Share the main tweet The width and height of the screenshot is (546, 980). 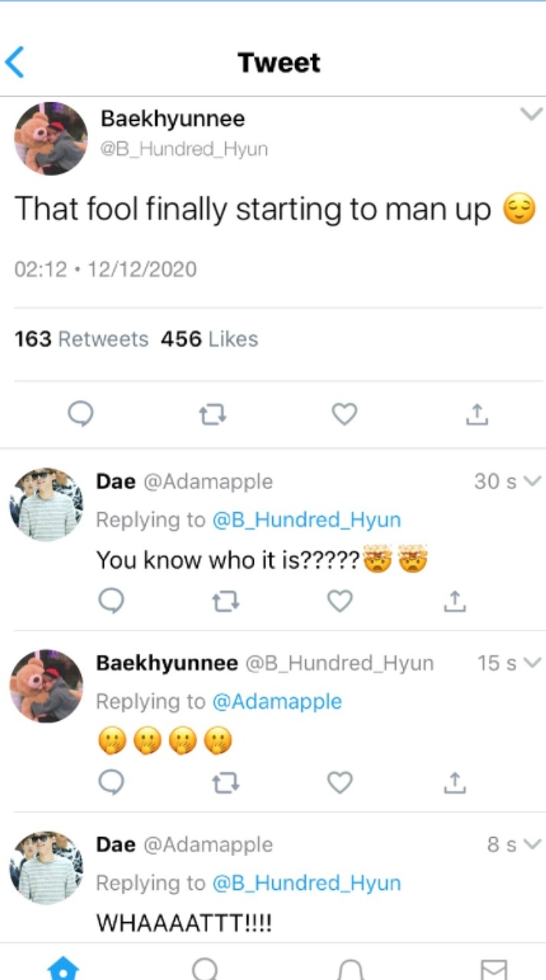coord(476,414)
